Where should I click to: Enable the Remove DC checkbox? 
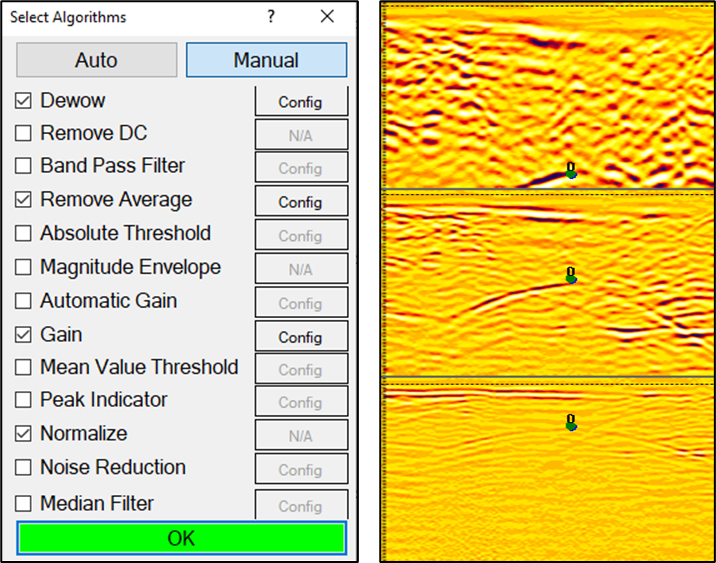[24, 133]
